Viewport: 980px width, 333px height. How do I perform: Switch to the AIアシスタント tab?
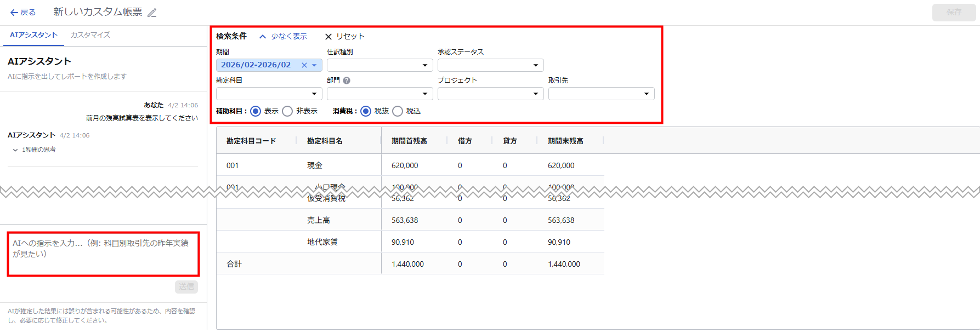pos(33,35)
